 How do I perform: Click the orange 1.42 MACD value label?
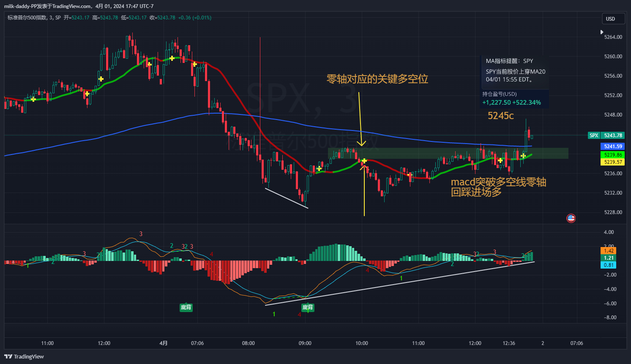coord(609,251)
